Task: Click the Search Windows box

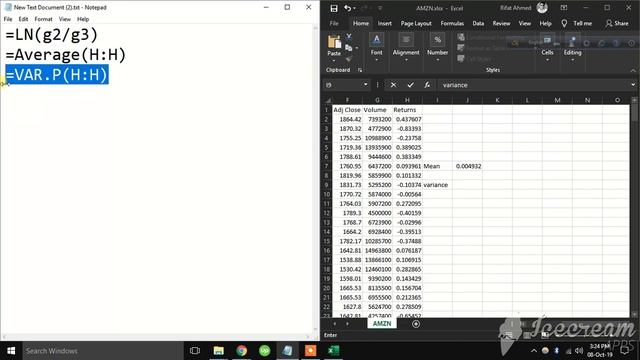Action: (x=102, y=351)
